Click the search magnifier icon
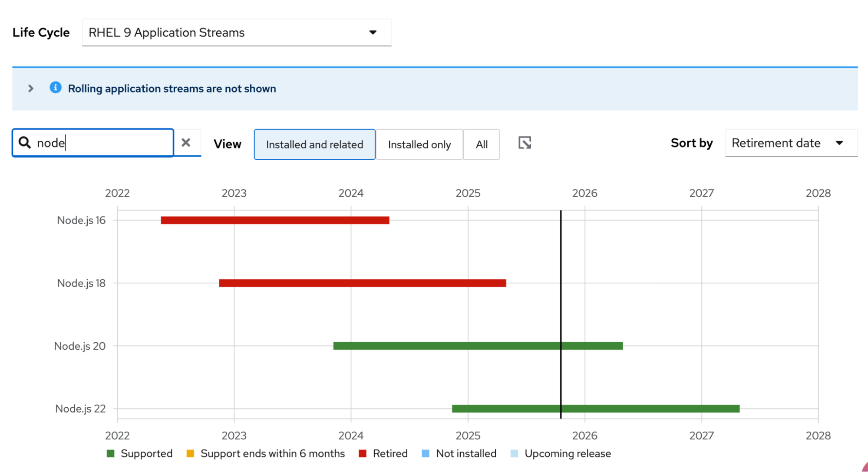 (x=25, y=143)
